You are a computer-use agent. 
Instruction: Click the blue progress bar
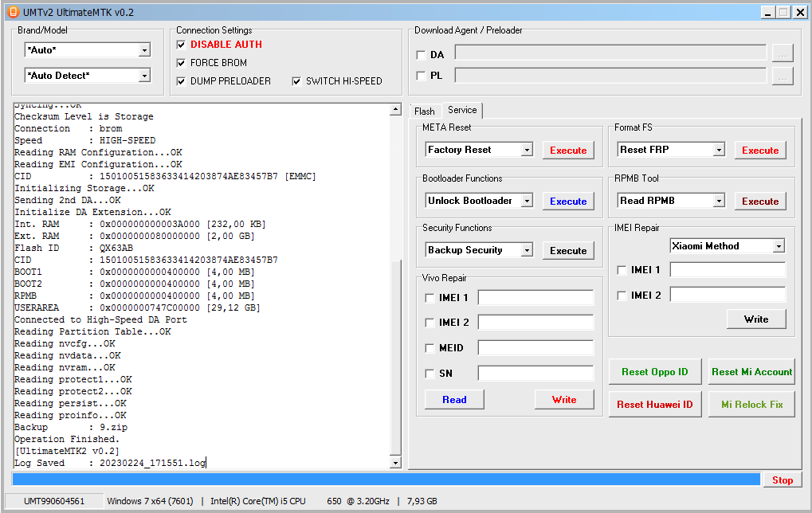click(x=386, y=480)
